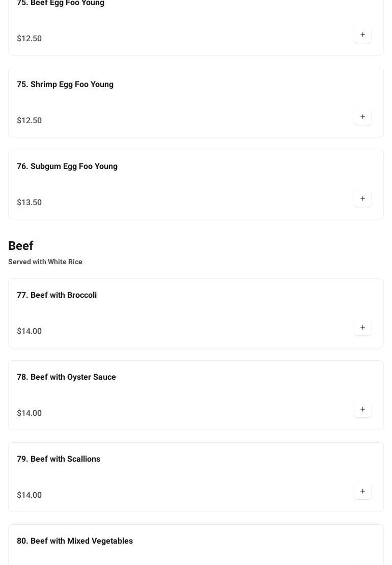Add Beef with Scallions using plus
The image size is (392, 565).
[362, 491]
